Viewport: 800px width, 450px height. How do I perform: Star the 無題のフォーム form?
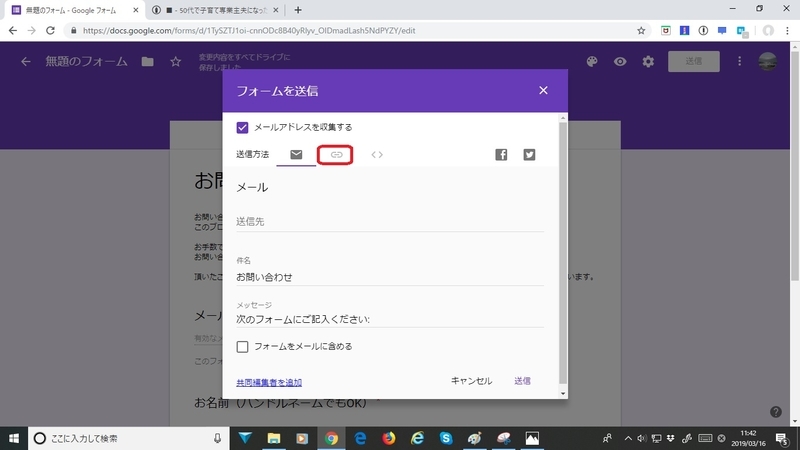point(176,62)
